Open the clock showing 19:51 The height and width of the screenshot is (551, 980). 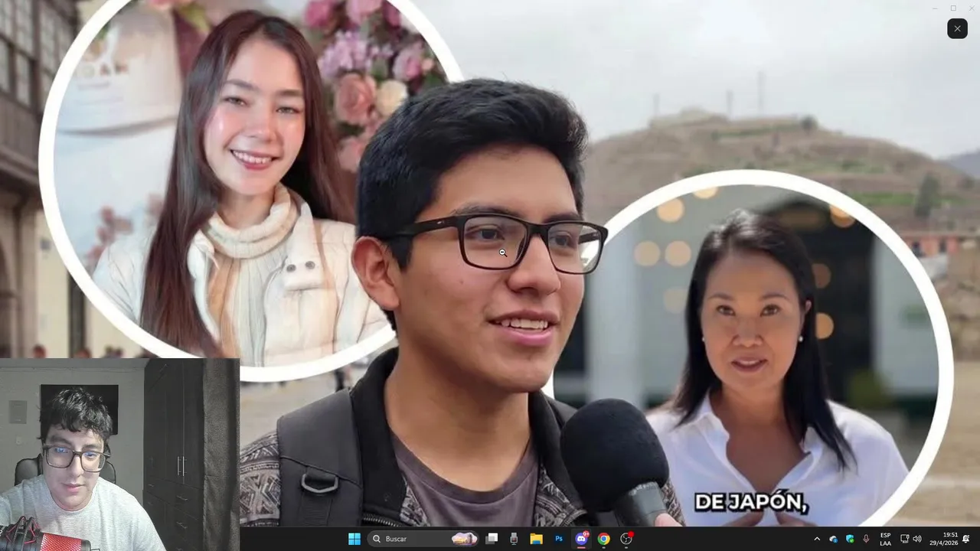(943, 539)
